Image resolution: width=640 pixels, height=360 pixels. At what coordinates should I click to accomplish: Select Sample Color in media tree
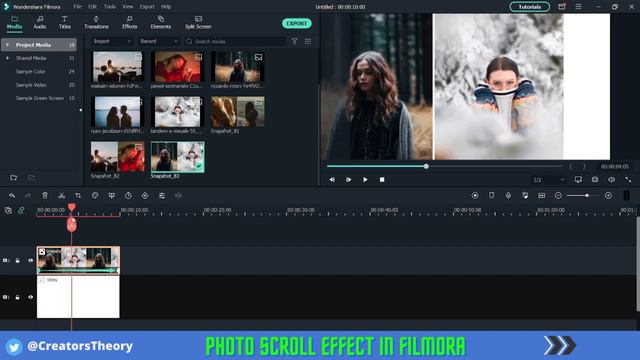click(30, 71)
